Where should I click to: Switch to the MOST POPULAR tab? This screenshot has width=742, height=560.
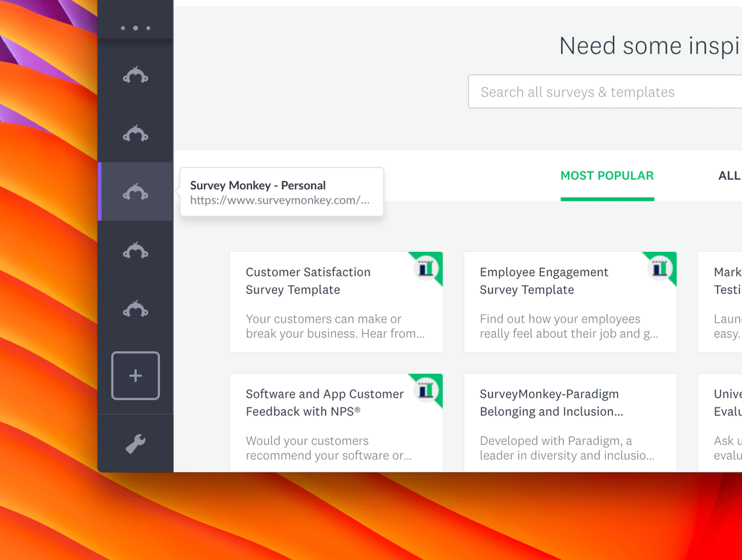click(607, 175)
